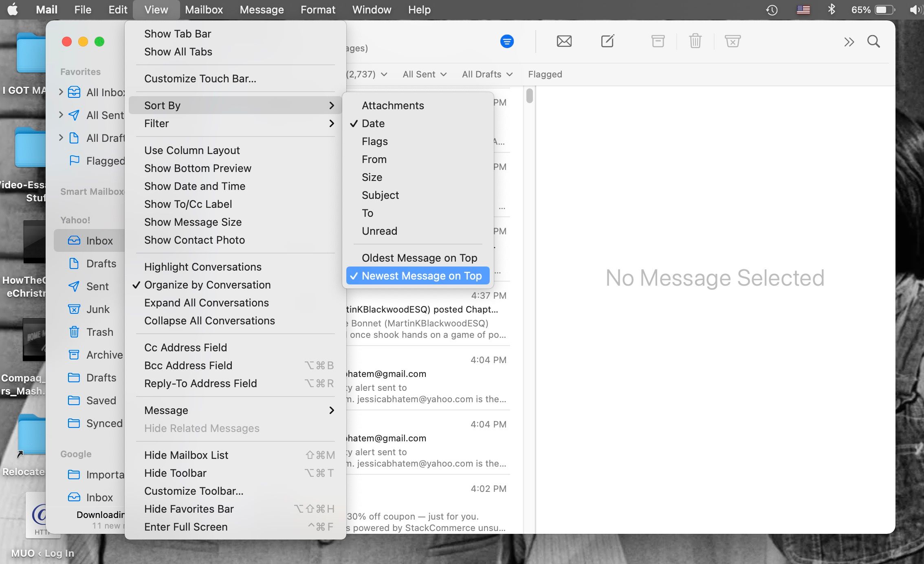Click Flagged in favorites bar

545,74
